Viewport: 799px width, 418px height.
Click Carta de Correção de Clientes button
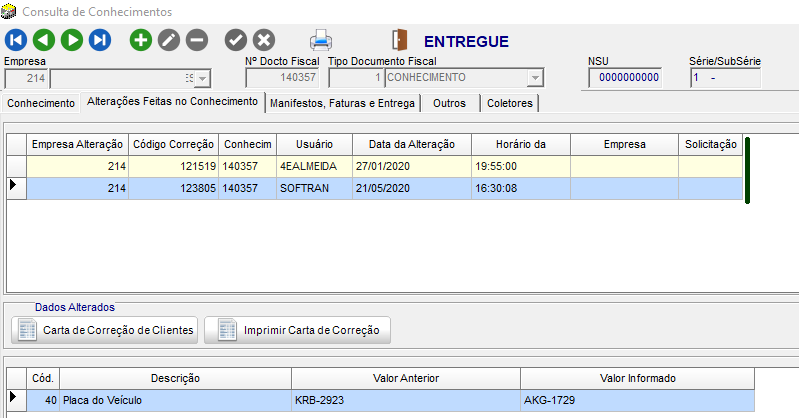pyautogui.click(x=104, y=330)
